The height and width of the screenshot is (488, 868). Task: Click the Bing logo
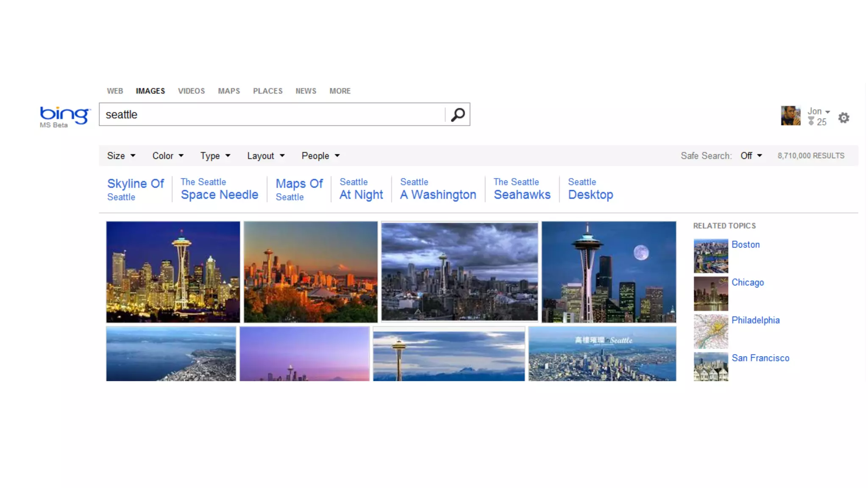[65, 117]
